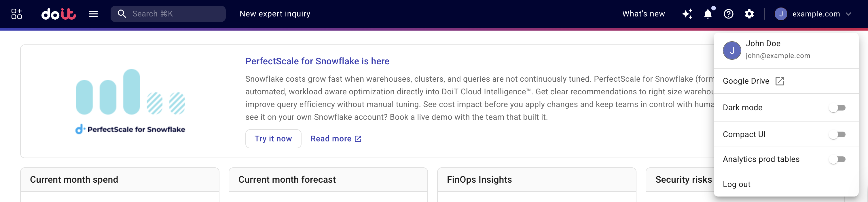This screenshot has height=202, width=868.
Task: Open the hamburger navigation menu
Action: (93, 14)
